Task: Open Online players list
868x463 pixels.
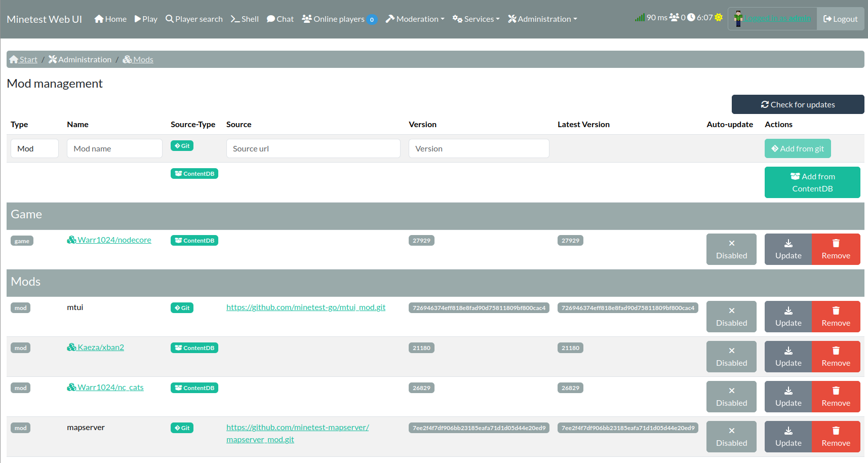Action: click(x=339, y=19)
